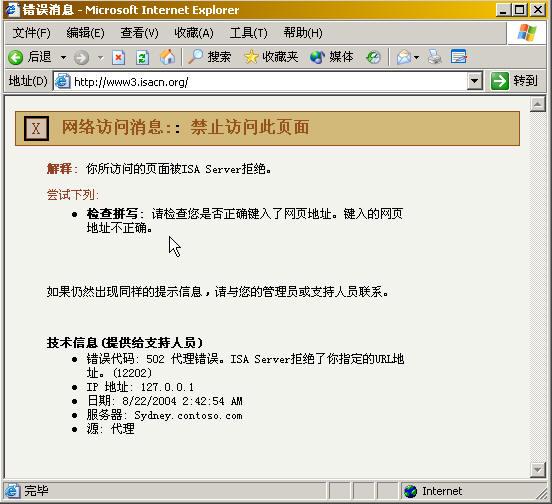Open the 收藏(A) menu
The width and height of the screenshot is (552, 504).
click(x=194, y=33)
